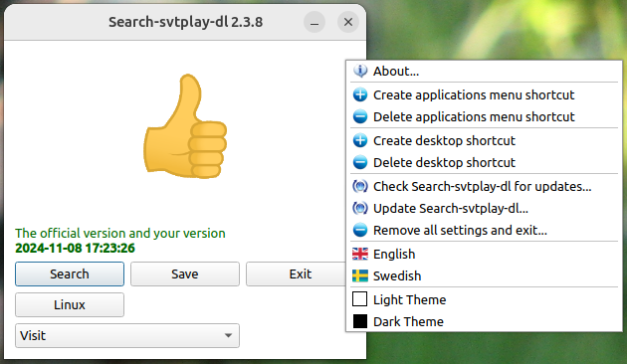Click the Swedish flag icon
The width and height of the screenshot is (627, 364).
[x=360, y=275]
